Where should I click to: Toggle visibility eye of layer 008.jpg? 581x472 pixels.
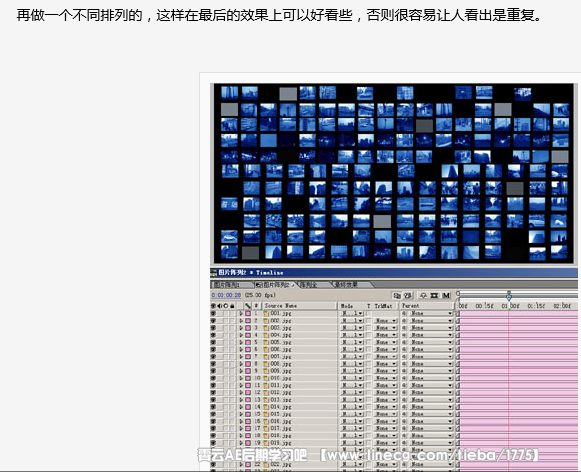[213, 364]
